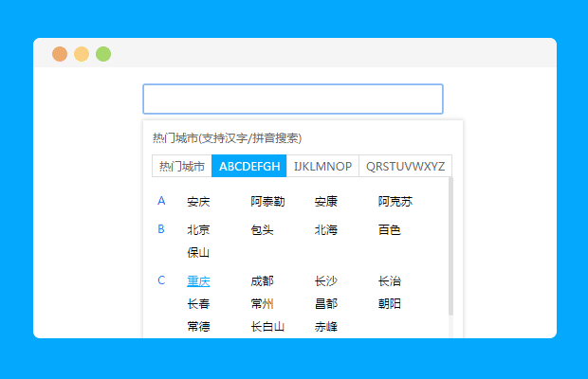Image resolution: width=588 pixels, height=379 pixels.
Task: Click the letter A group label
Action: tap(161, 201)
